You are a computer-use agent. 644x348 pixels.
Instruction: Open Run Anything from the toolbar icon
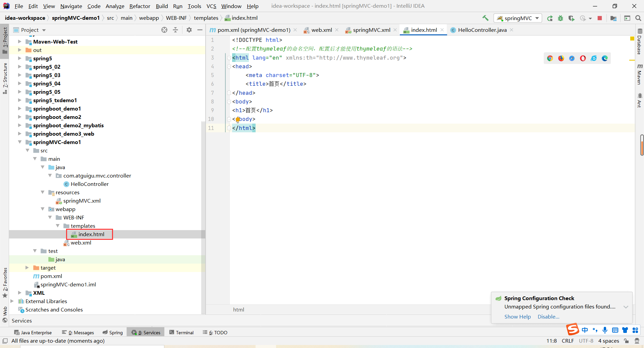tap(627, 18)
